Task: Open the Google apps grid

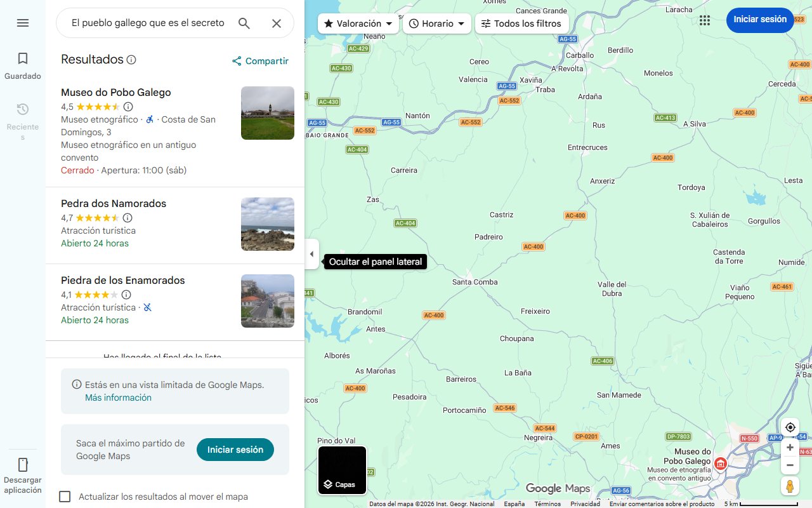Action: point(705,20)
